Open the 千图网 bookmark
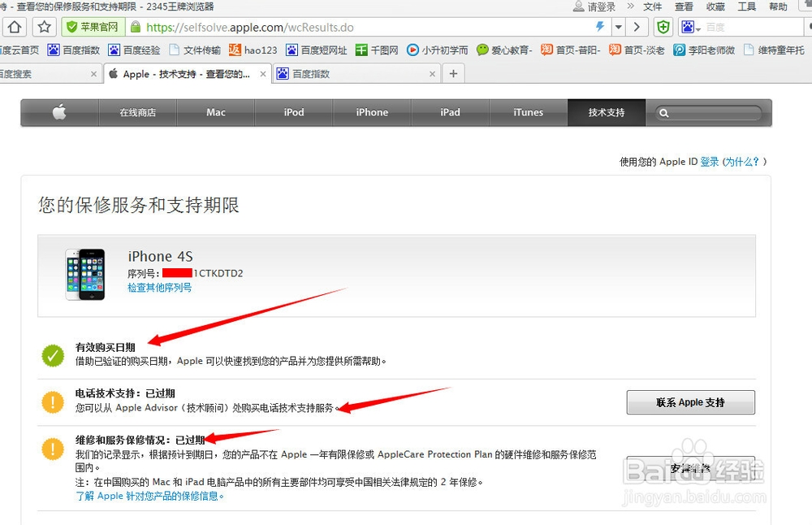This screenshot has height=525, width=812. tap(377, 50)
